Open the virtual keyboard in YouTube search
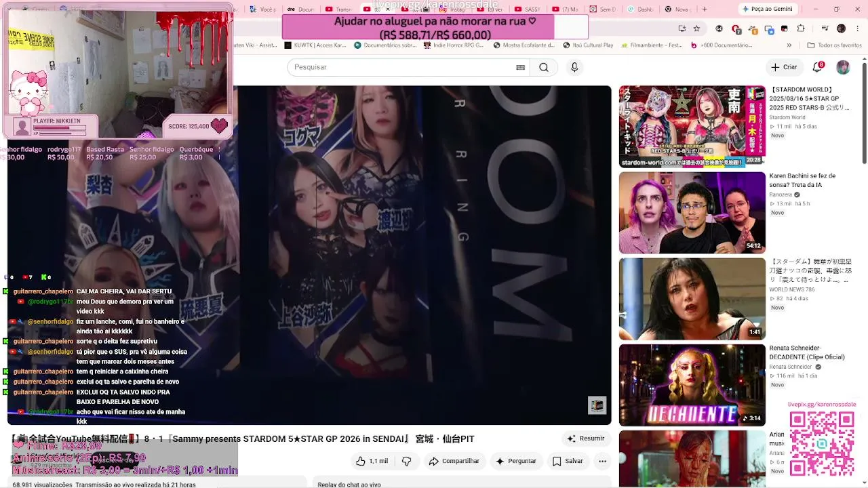This screenshot has height=488, width=868. (x=520, y=67)
